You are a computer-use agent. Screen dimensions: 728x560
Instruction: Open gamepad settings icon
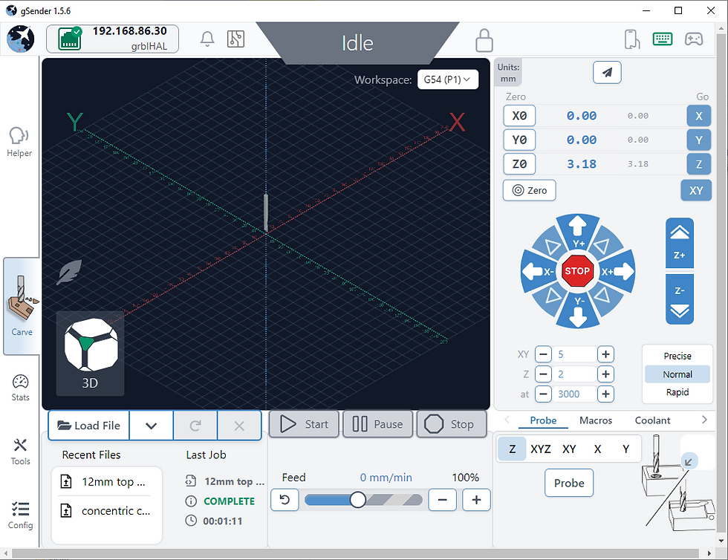[694, 39]
